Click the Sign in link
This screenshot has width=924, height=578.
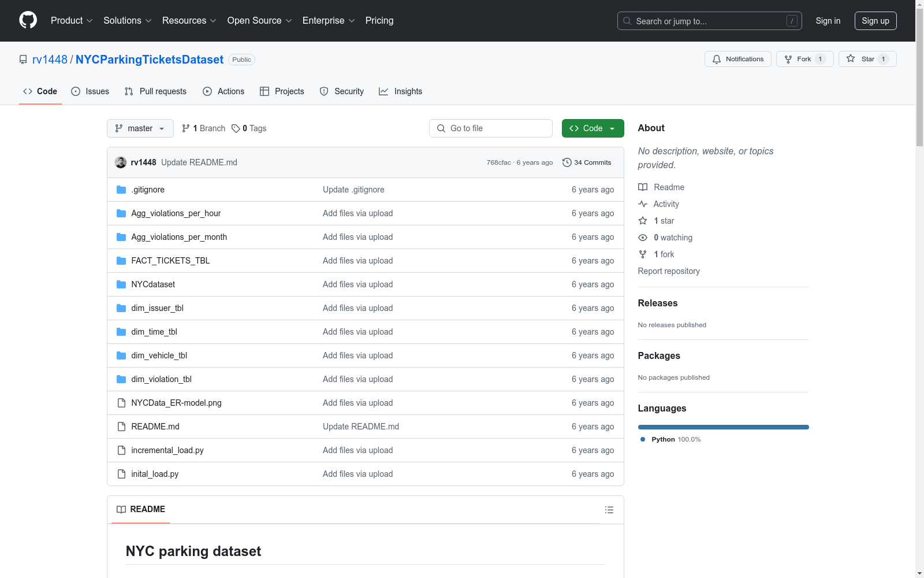[x=828, y=21]
